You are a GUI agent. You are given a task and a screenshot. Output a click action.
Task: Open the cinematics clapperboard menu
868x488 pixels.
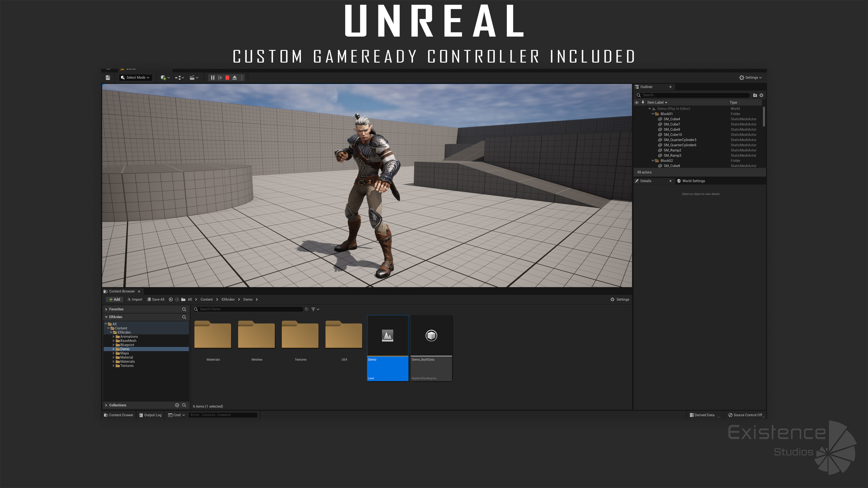click(194, 77)
